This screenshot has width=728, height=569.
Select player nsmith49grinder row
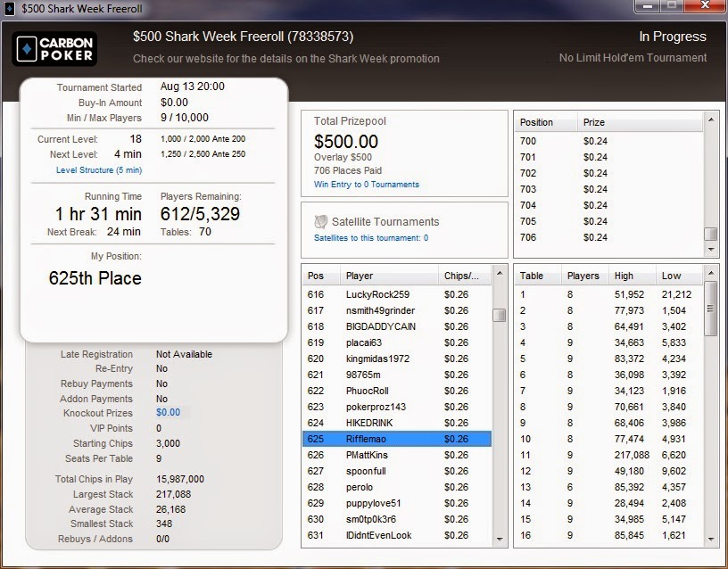tap(397, 310)
